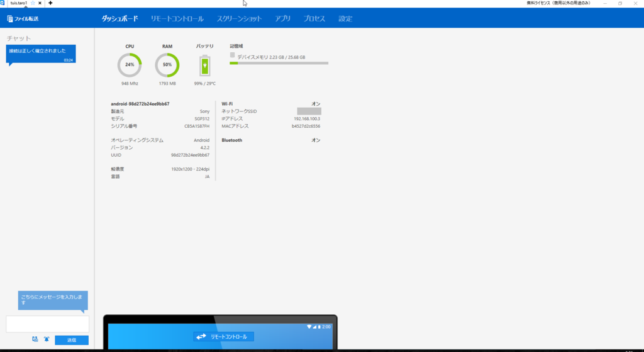Image resolution: width=644 pixels, height=352 pixels.
Task: Open the スクリーンショット tab
Action: [x=239, y=18]
